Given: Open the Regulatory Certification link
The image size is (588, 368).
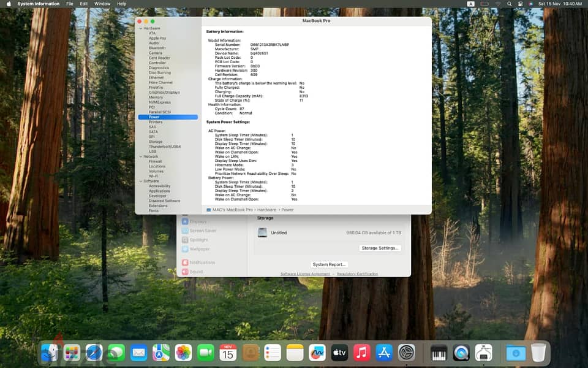Looking at the screenshot, I should click(x=357, y=274).
